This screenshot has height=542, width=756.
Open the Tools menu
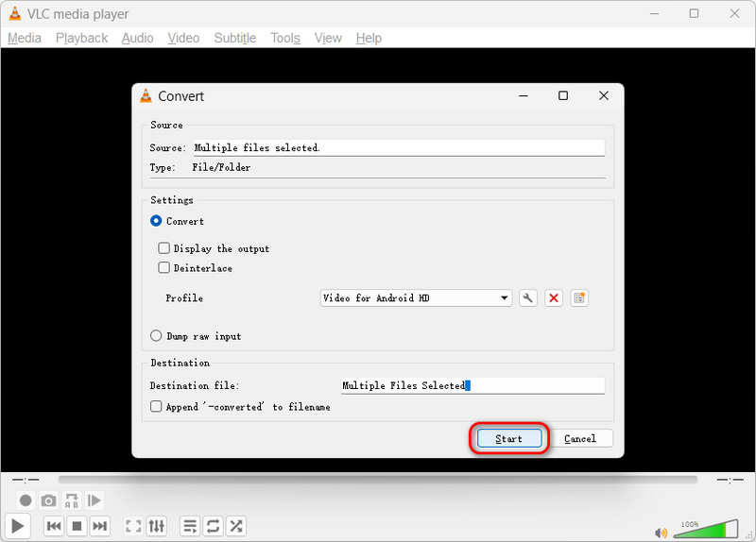pos(285,38)
